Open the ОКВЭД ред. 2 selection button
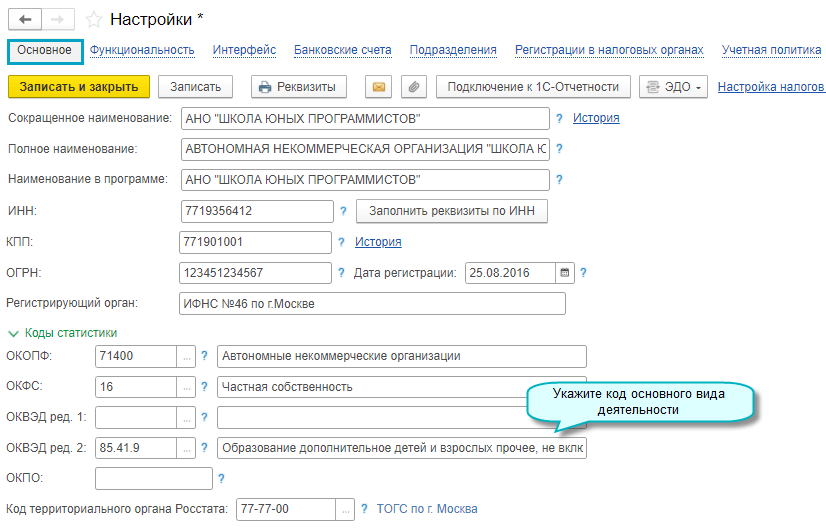This screenshot has height=528, width=826. (x=186, y=448)
